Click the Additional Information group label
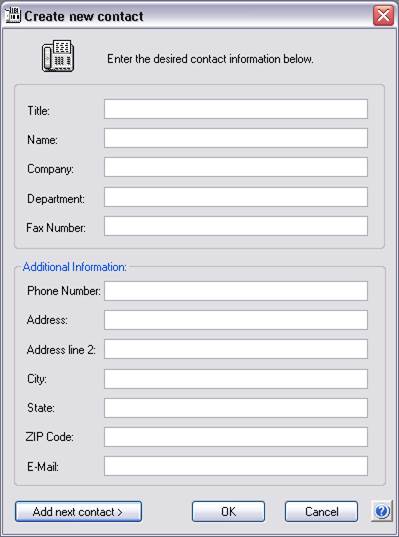Viewport: 399px width, 537px height. click(75, 267)
